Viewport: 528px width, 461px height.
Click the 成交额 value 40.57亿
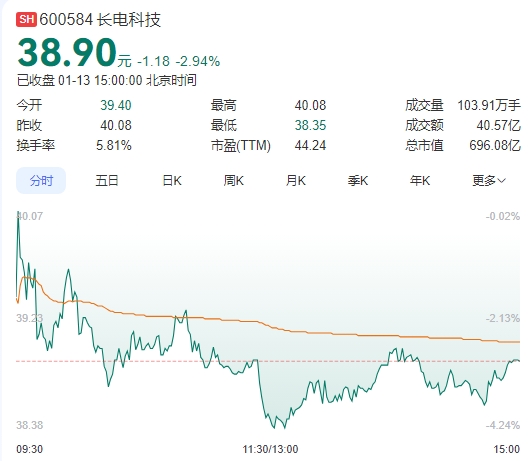pos(498,125)
